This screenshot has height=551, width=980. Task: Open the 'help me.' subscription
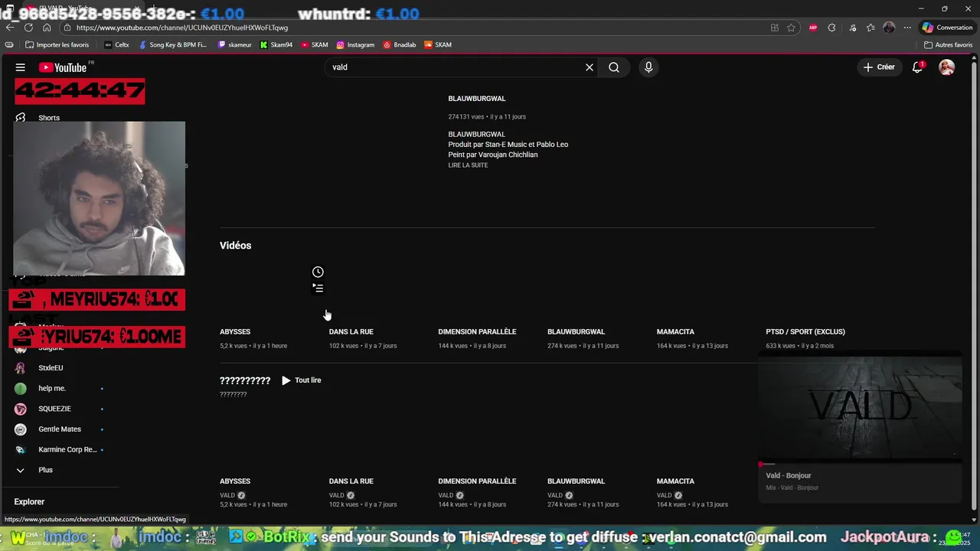(x=52, y=389)
